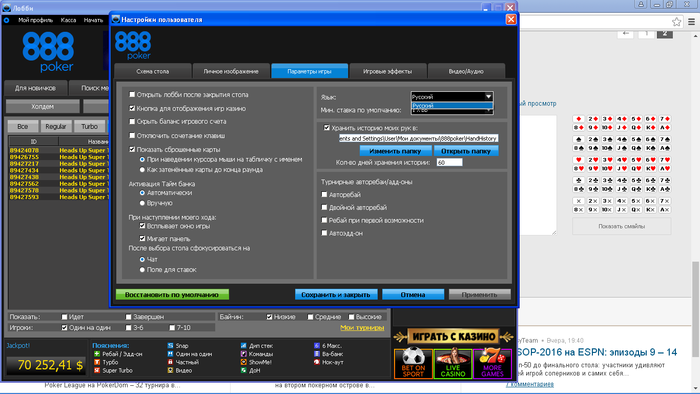Screen dimensions: 700x394
Task: Click the Дип стек legend icon
Action: tap(243, 346)
